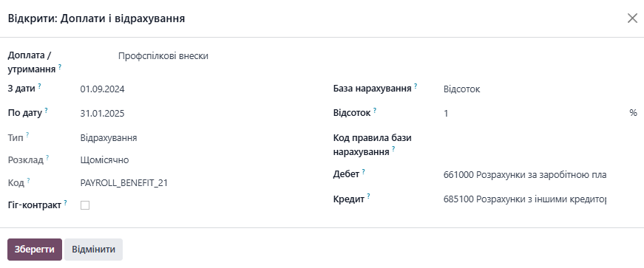This screenshot has width=644, height=268.
Task: Click the Відсоток value field
Action: point(532,114)
